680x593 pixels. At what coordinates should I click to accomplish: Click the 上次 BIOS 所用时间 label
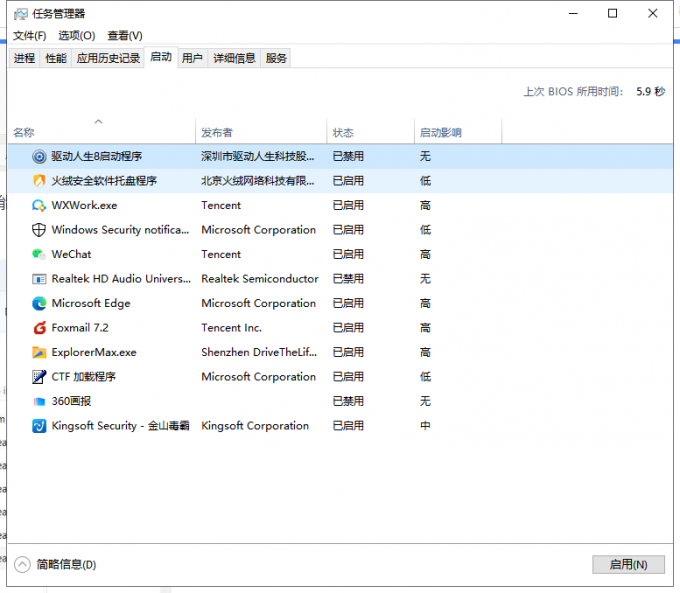tap(573, 92)
